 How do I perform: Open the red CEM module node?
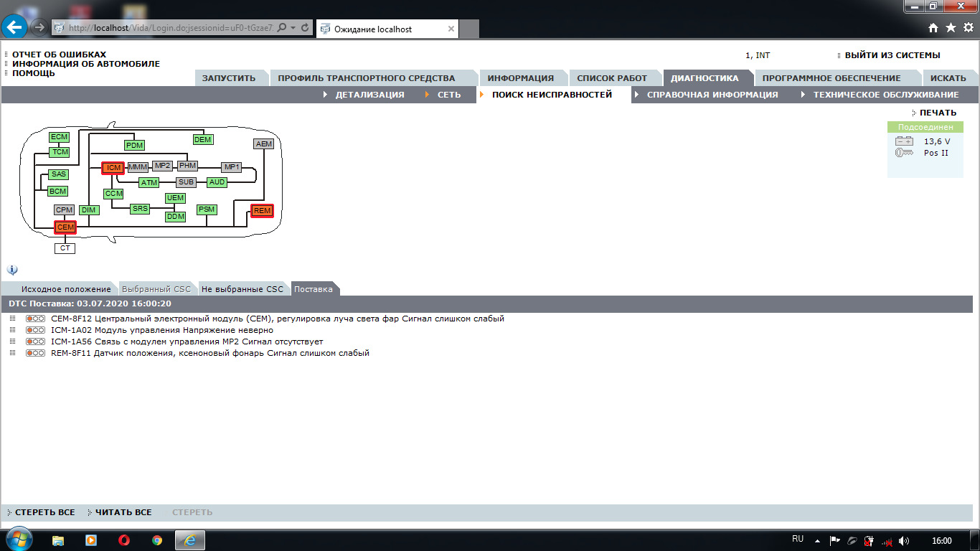pos(65,227)
